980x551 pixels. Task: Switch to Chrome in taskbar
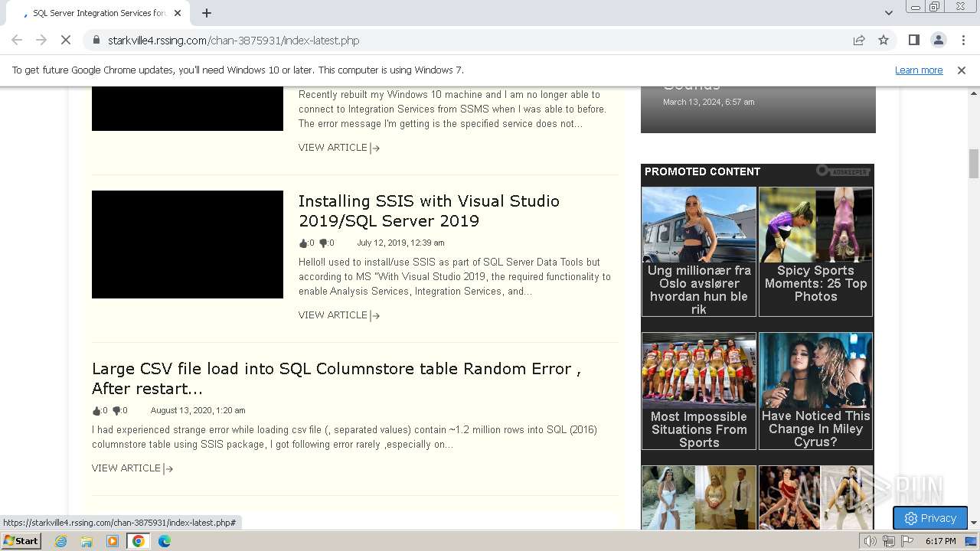tap(139, 541)
